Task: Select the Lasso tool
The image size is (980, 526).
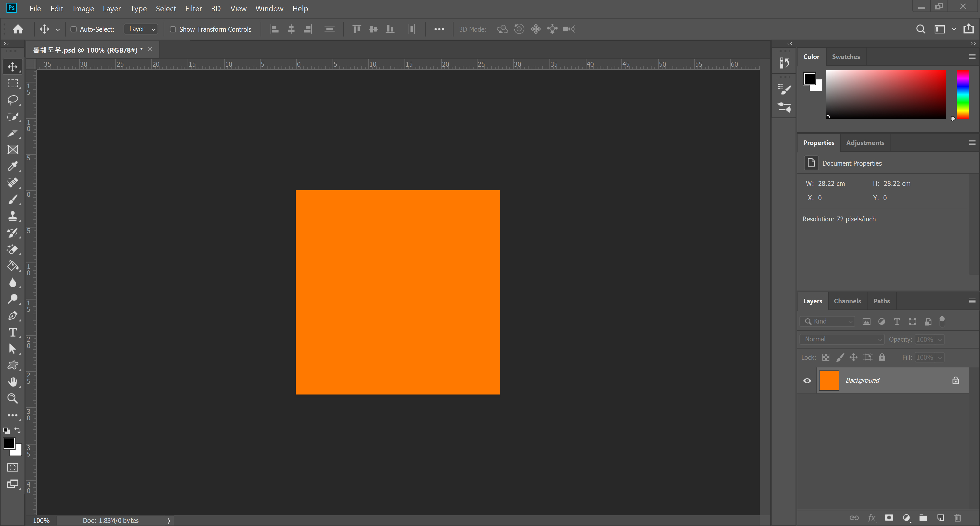Action: 13,100
